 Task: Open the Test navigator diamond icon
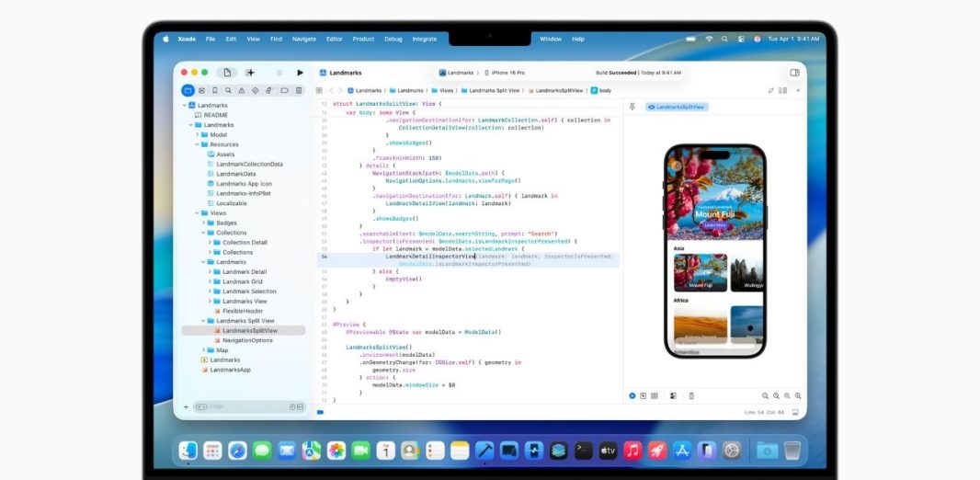(256, 91)
